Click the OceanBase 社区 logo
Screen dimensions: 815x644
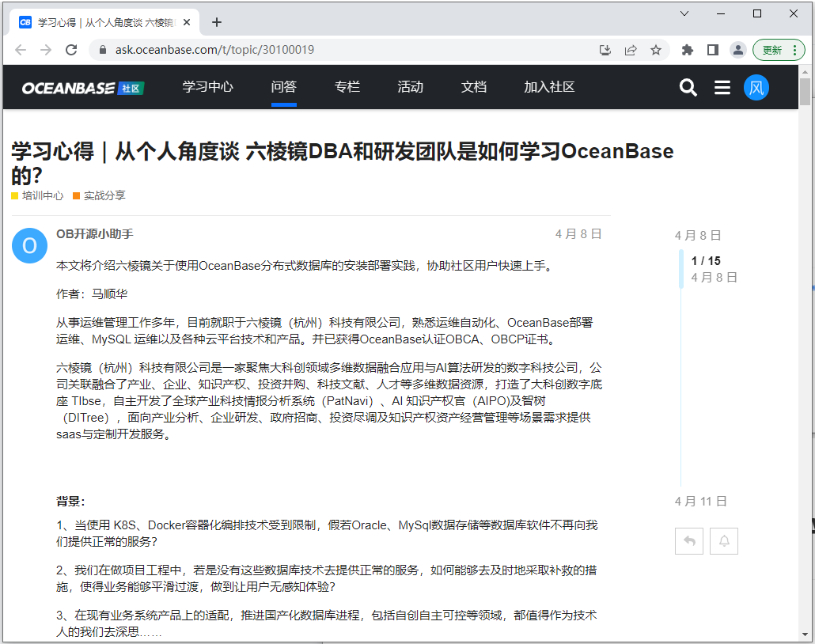point(82,88)
